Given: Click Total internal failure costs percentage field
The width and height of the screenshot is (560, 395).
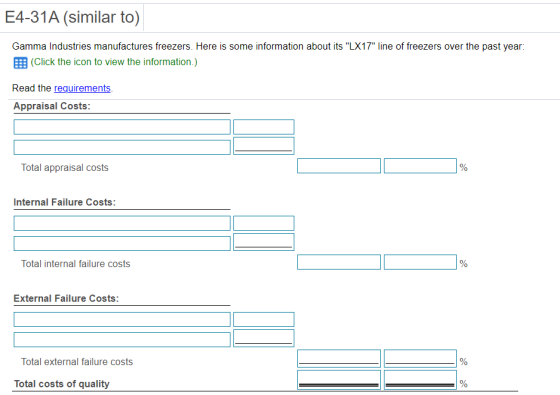Looking at the screenshot, I should coord(420,262).
